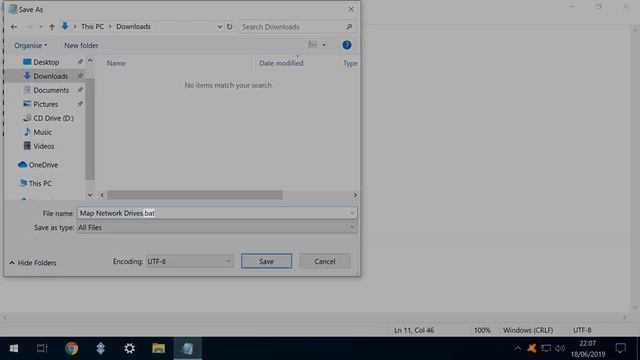The width and height of the screenshot is (640, 360).
Task: Select Downloads in the navigation pane
Action: (50, 76)
